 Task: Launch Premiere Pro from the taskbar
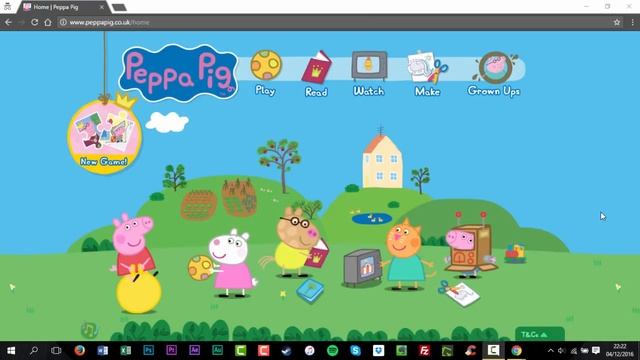coord(171,351)
